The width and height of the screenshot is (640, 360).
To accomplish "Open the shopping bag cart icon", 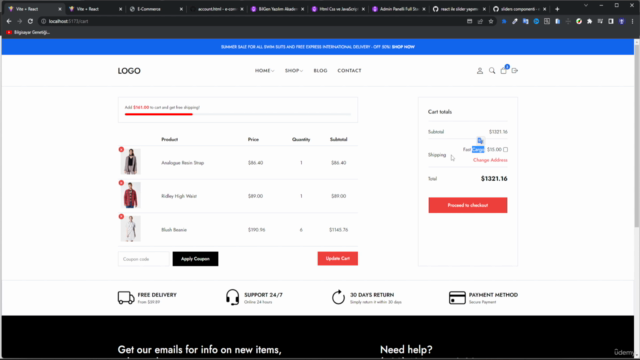I will pos(503,71).
